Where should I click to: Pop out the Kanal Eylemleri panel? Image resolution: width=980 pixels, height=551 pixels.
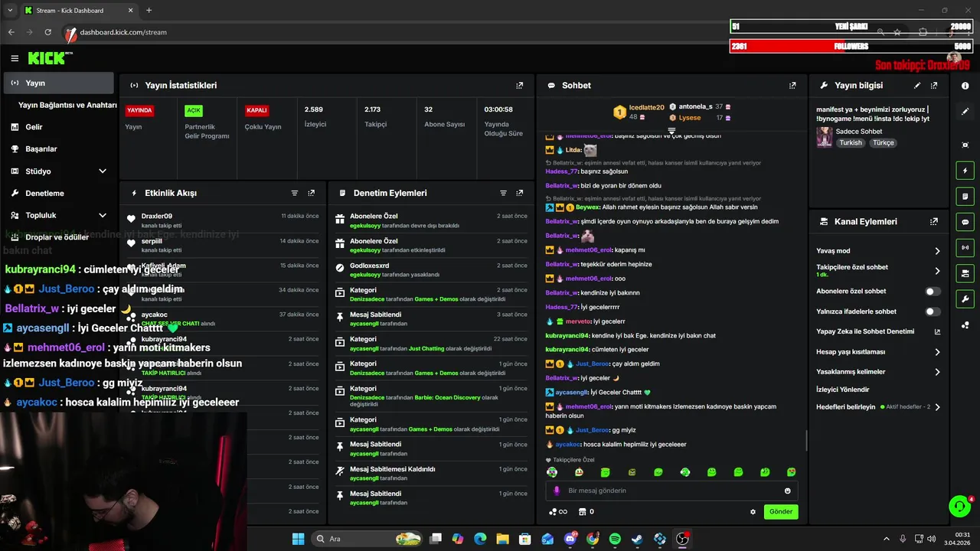pyautogui.click(x=934, y=222)
